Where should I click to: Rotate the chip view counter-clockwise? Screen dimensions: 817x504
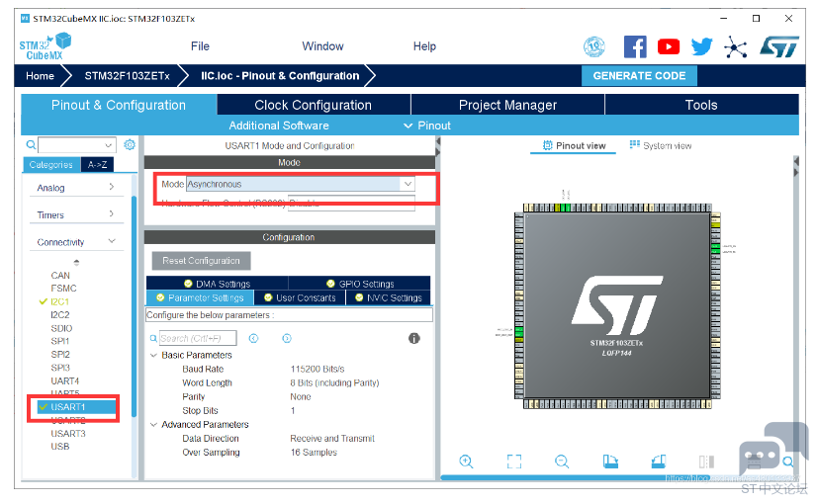pyautogui.click(x=659, y=462)
